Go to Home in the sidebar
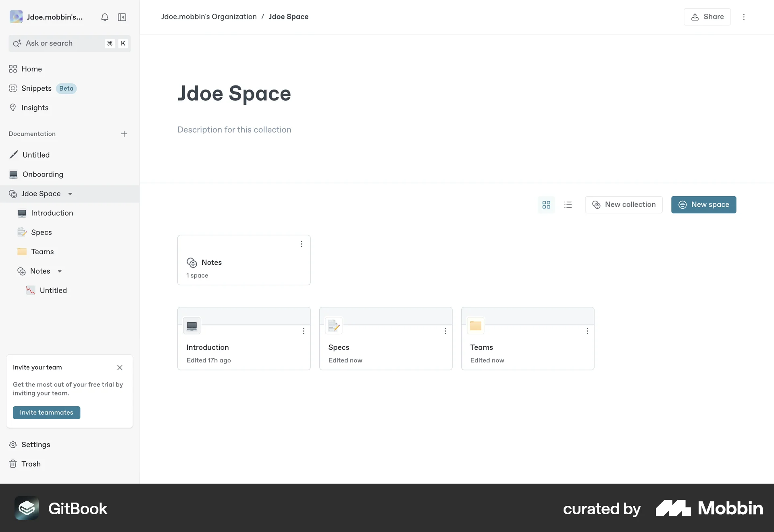 [31, 69]
